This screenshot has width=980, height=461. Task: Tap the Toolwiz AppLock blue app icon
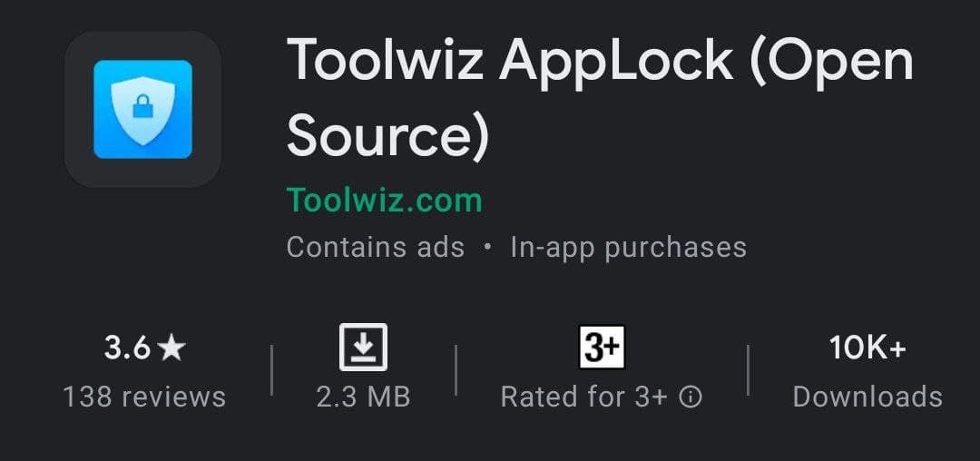[x=142, y=109]
